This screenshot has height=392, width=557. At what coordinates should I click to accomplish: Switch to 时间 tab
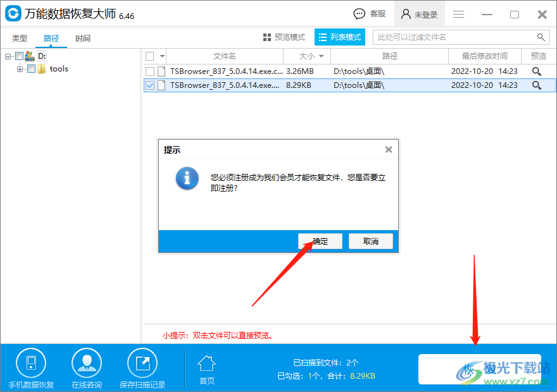pos(83,38)
